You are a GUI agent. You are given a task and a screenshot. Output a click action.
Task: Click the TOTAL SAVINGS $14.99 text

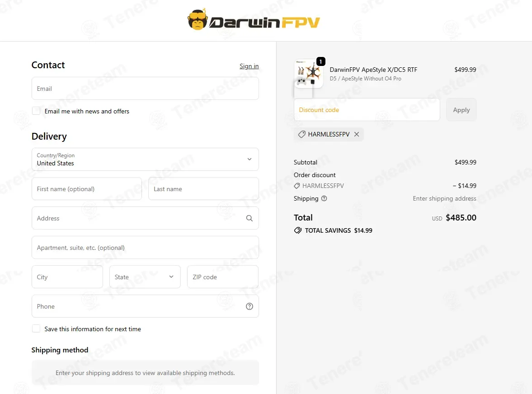pos(339,230)
